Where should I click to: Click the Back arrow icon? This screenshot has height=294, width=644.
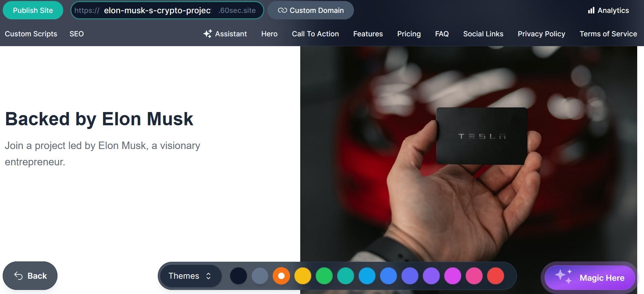pos(18,276)
